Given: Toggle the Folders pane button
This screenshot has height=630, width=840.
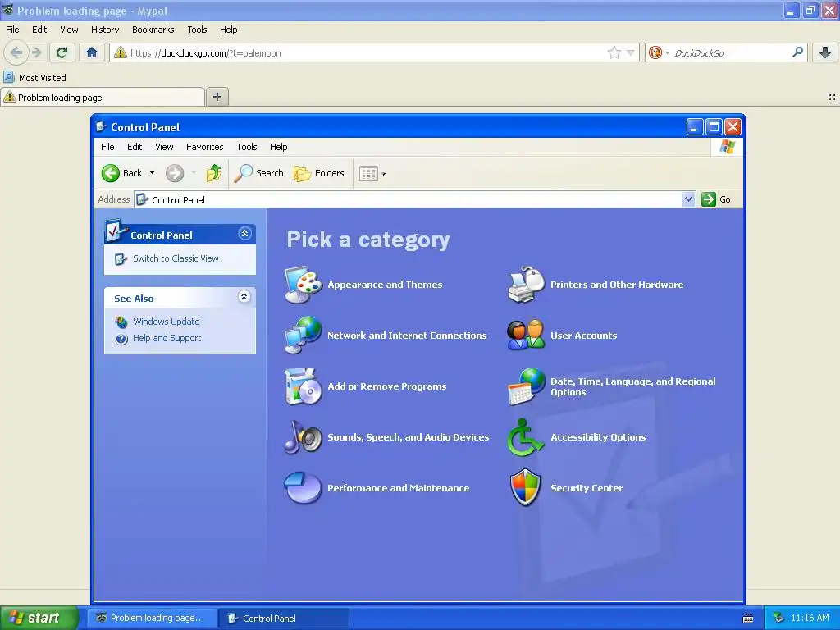Looking at the screenshot, I should (319, 173).
